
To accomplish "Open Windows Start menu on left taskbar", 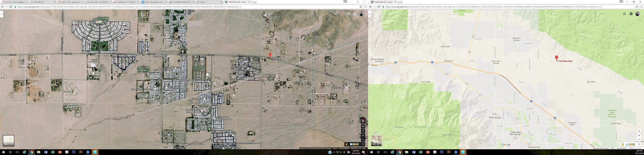I will tap(3, 152).
